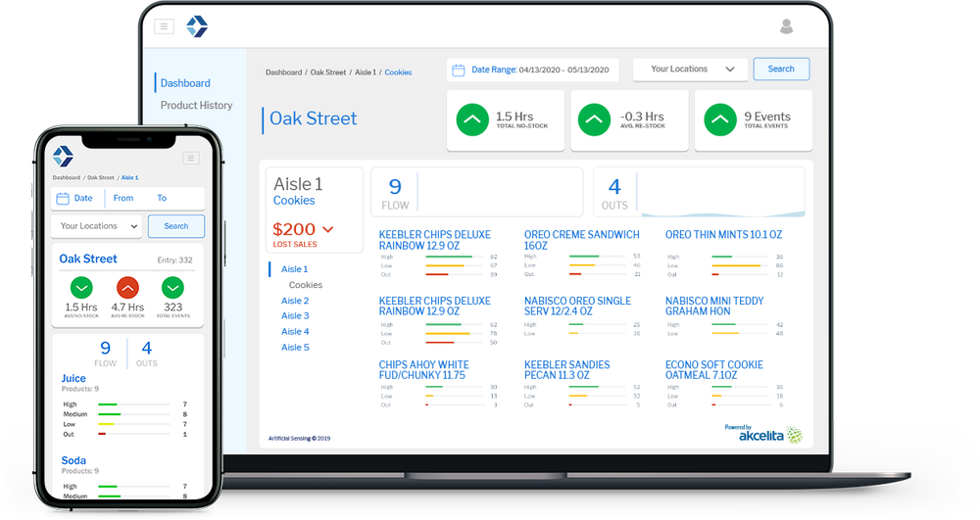Select Dashboard in the sidebar
Viewport: 980px width, 520px height.
(185, 83)
